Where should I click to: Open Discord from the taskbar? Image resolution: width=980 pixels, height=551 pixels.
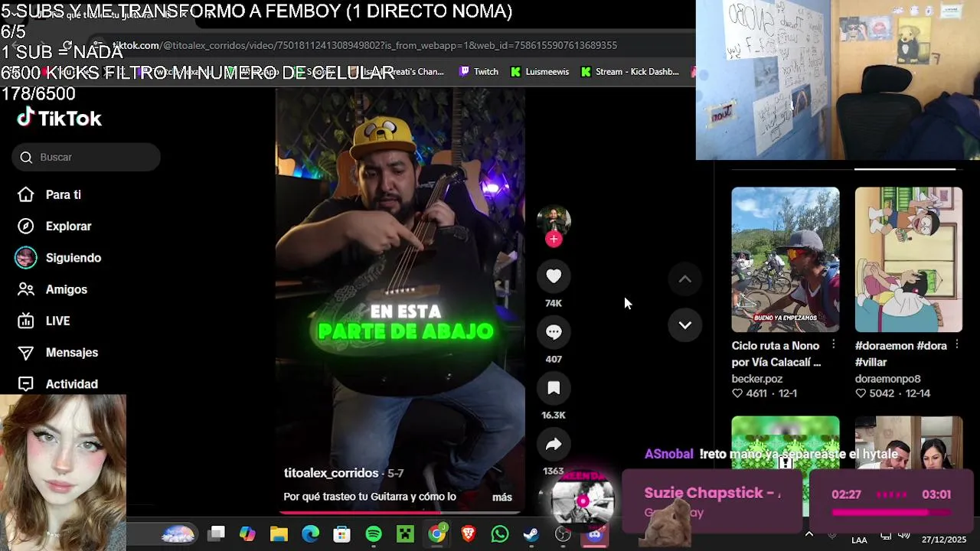[x=595, y=534]
